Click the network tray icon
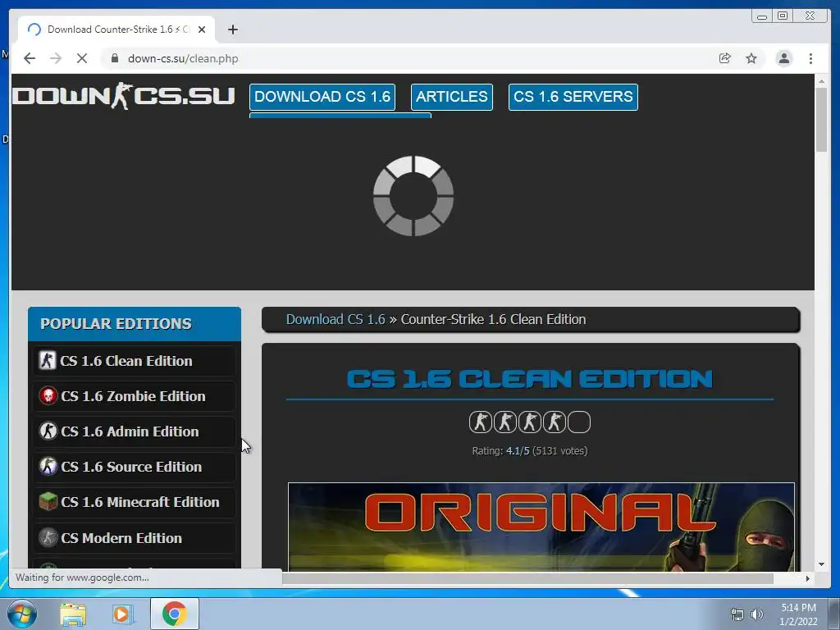Screen dimensions: 840x630 pyautogui.click(x=737, y=615)
